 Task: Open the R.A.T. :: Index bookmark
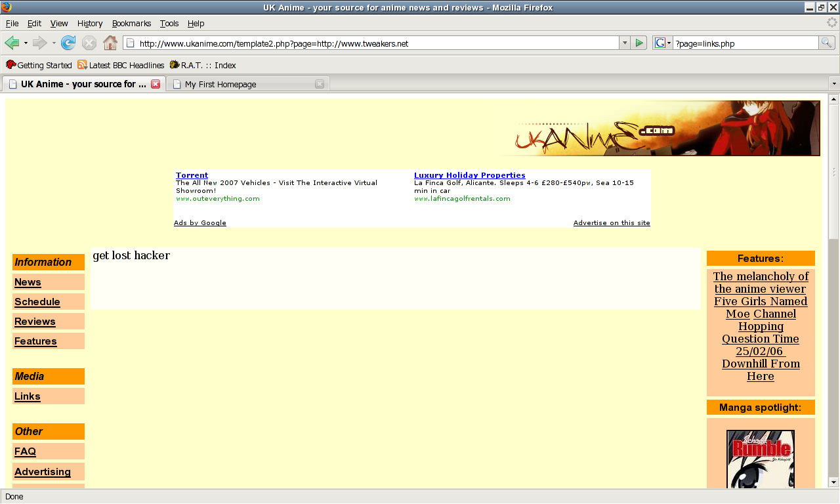[202, 65]
